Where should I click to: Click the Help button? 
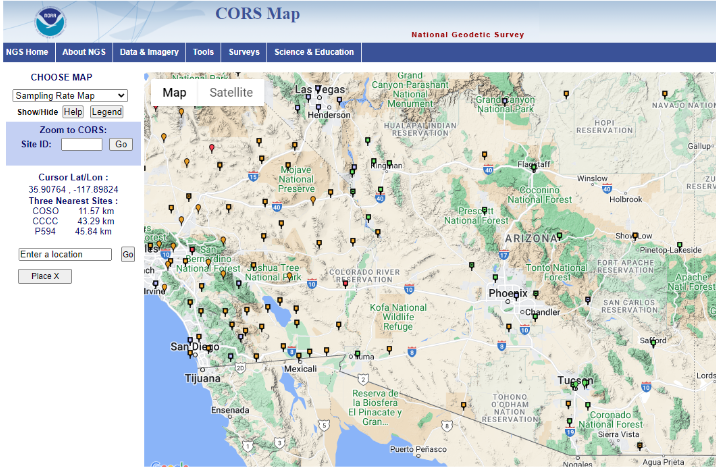click(x=73, y=112)
